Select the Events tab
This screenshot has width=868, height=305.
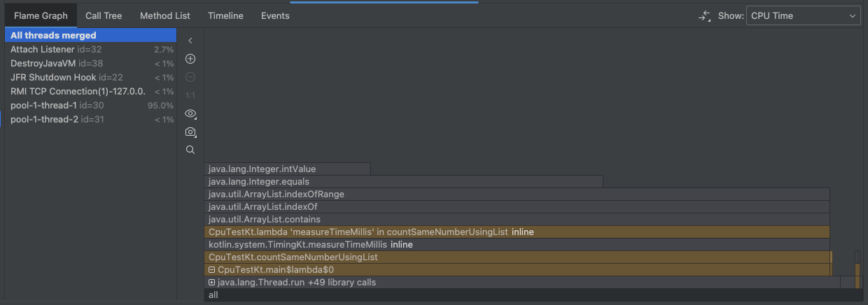[x=275, y=15]
